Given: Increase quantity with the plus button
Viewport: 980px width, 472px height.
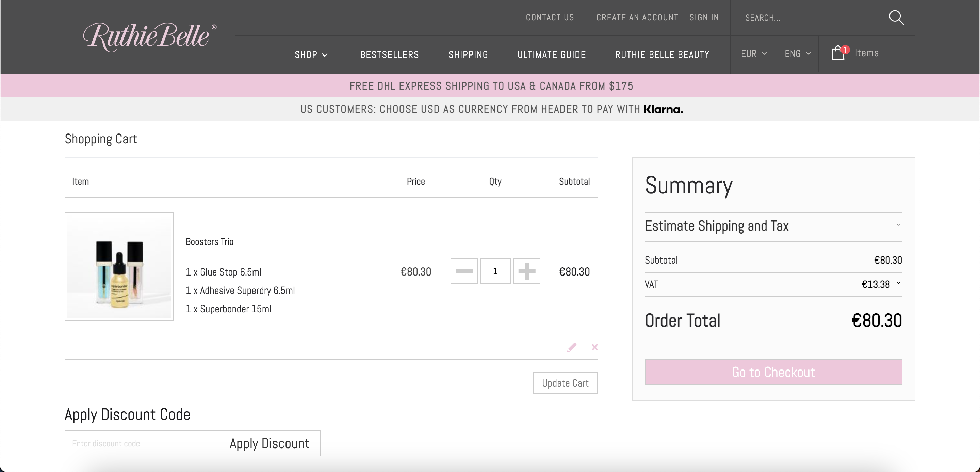Looking at the screenshot, I should (x=526, y=271).
